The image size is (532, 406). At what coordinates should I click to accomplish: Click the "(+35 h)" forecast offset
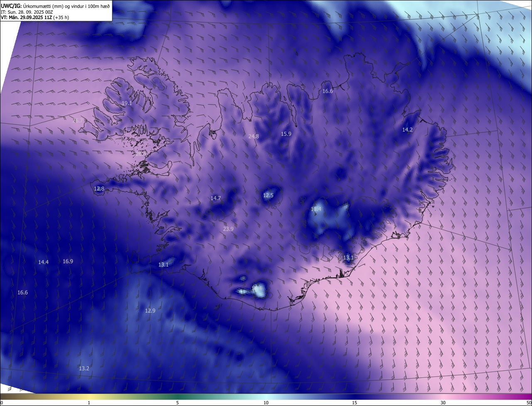[61, 17]
